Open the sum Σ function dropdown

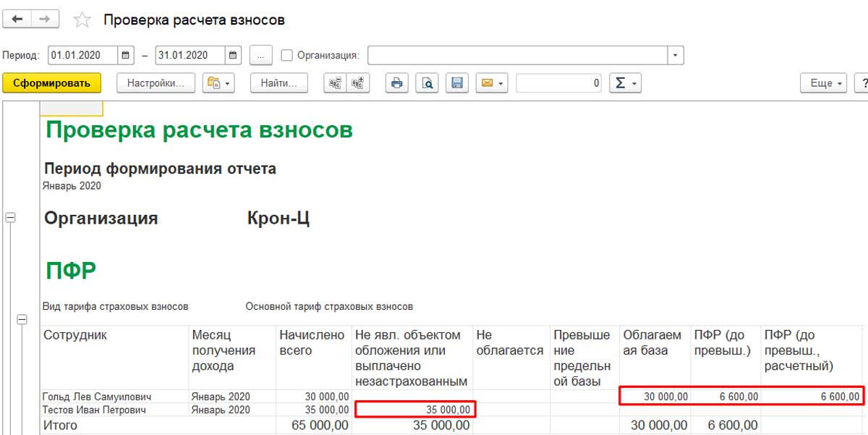[x=625, y=83]
